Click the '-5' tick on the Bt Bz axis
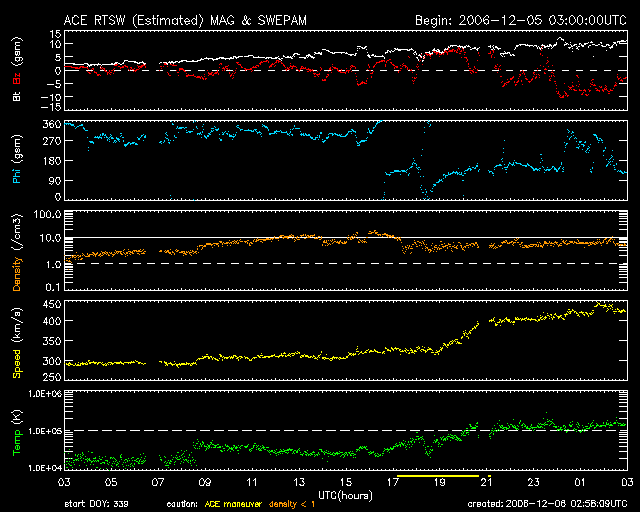640x512 pixels. pos(53,84)
